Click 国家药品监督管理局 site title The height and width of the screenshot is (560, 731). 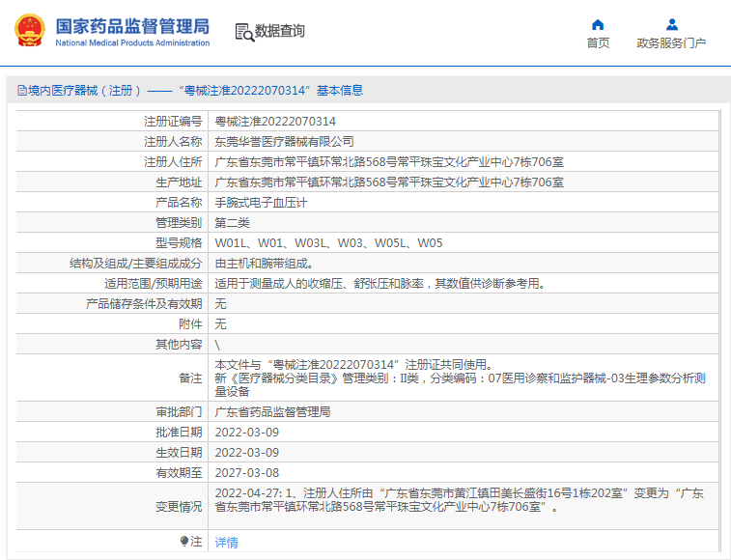click(x=133, y=26)
